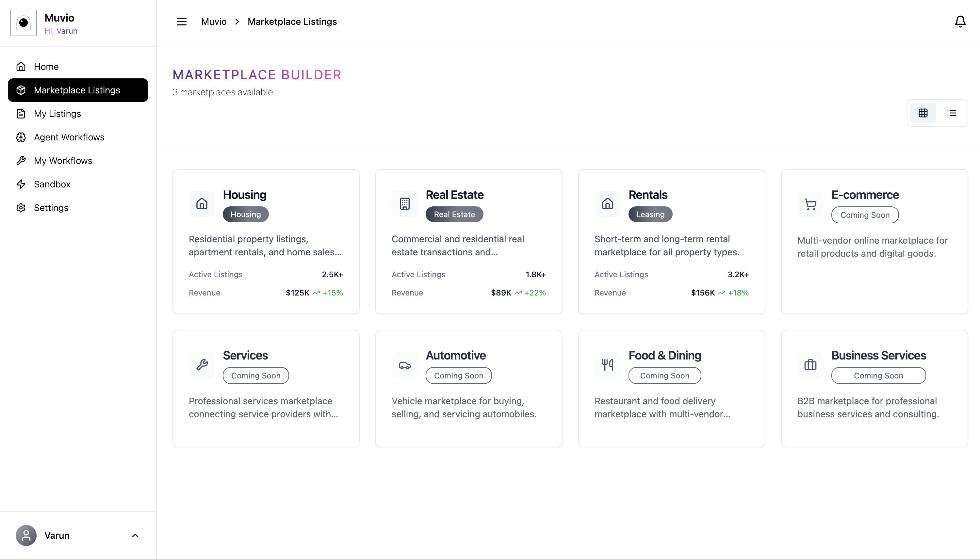Click the Real Estate building icon

(x=404, y=203)
